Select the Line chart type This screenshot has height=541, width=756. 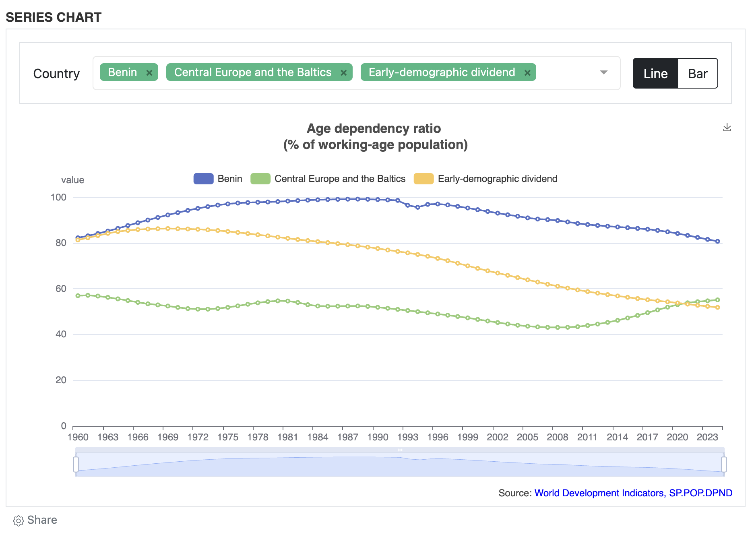655,74
